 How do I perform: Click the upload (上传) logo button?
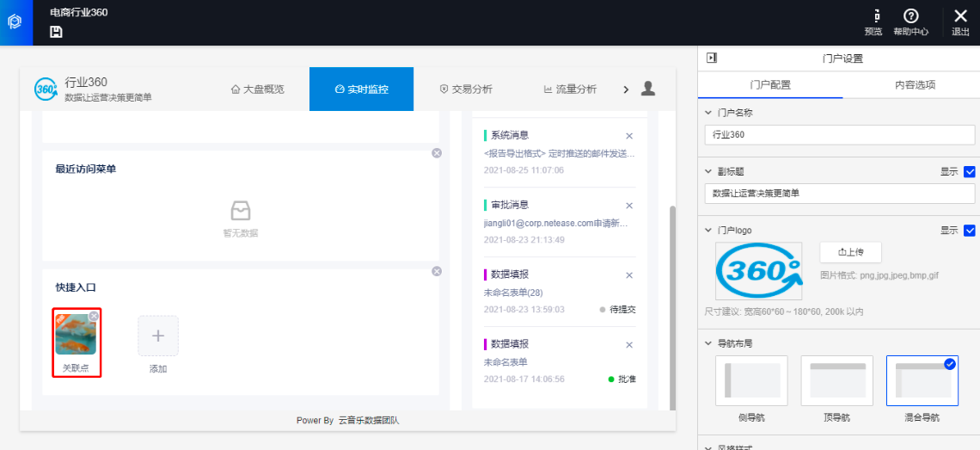(x=850, y=253)
